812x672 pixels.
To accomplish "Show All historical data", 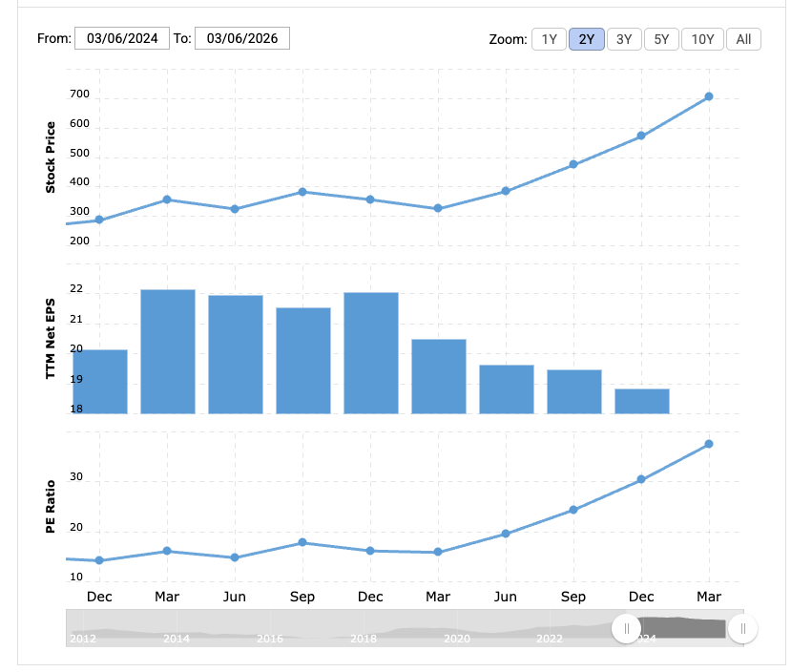I will (x=743, y=39).
